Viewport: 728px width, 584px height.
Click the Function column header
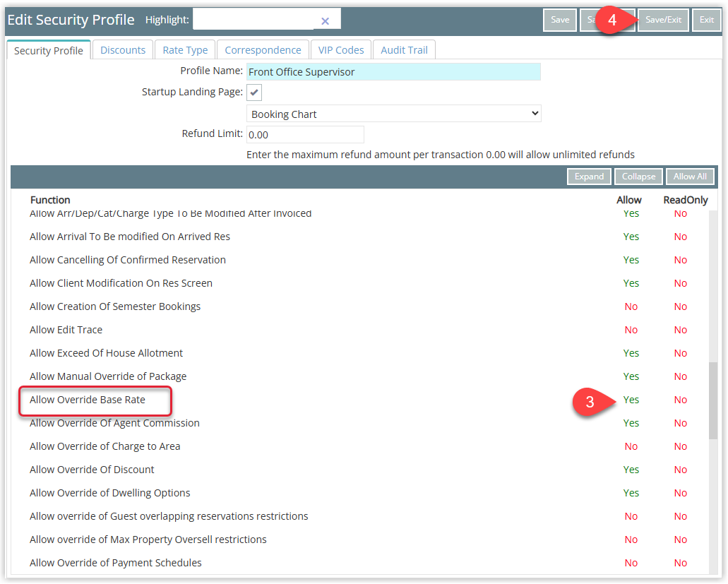tap(50, 200)
